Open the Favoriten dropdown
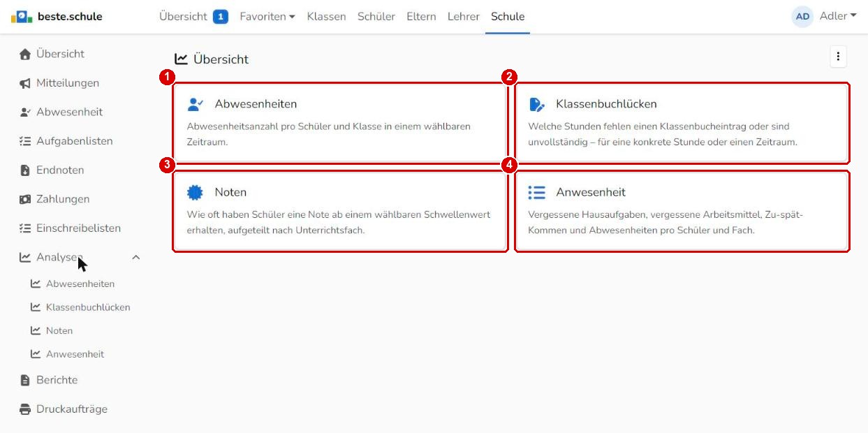This screenshot has width=868, height=433. coord(267,16)
